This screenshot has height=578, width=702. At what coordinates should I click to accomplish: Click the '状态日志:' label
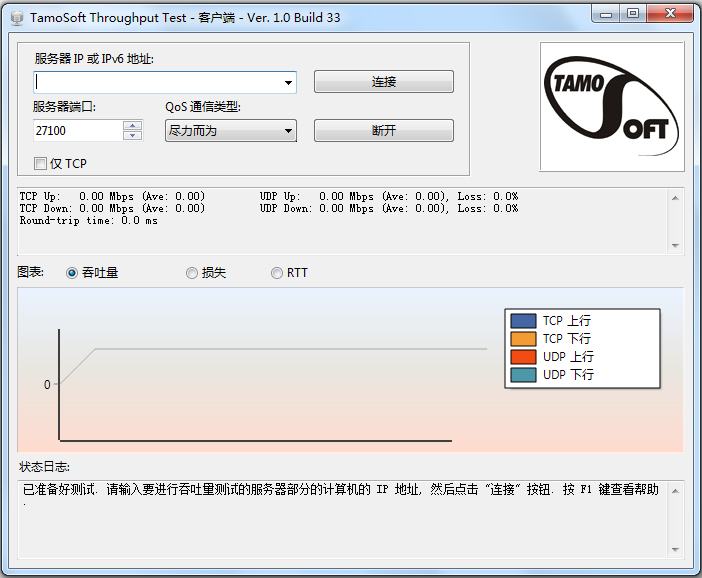[x=44, y=467]
